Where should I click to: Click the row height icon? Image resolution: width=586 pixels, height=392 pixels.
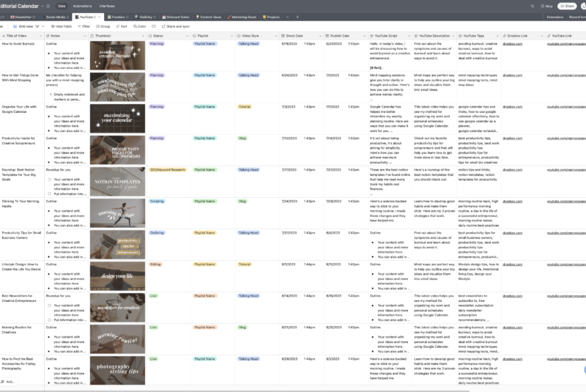click(x=154, y=26)
